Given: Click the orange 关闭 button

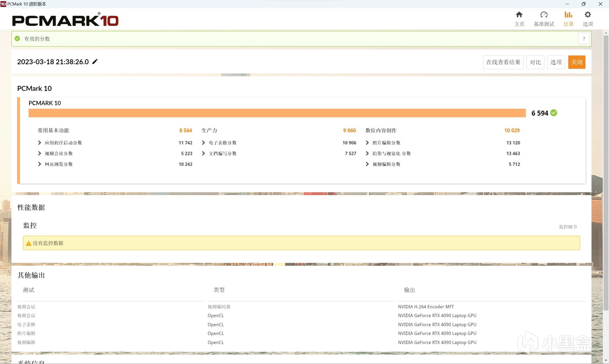Looking at the screenshot, I should (x=576, y=62).
